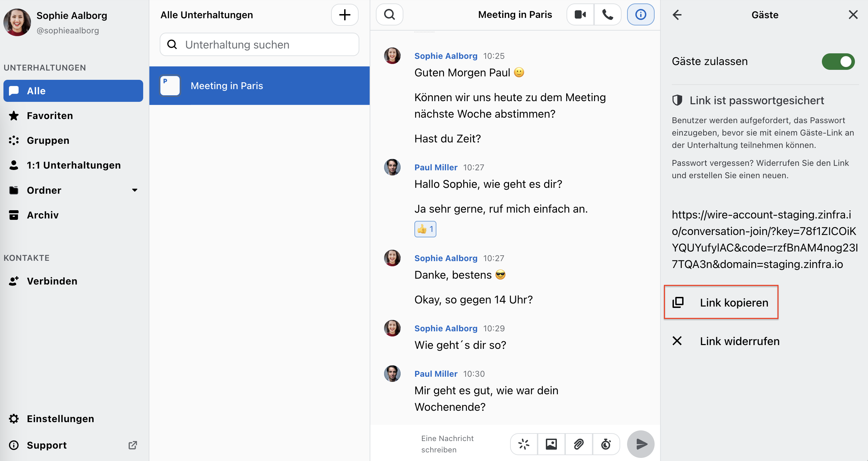Screen dimensions: 868x461
Task: Click the send message button
Action: (x=641, y=444)
